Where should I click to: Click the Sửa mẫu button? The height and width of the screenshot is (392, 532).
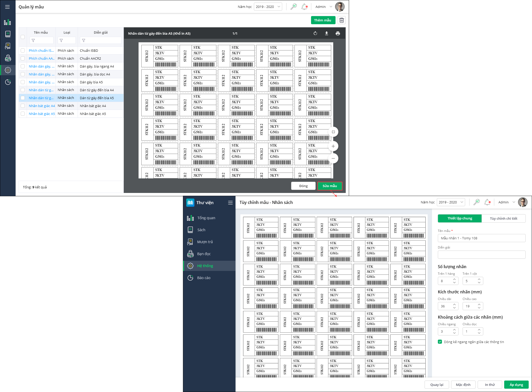[x=329, y=186]
